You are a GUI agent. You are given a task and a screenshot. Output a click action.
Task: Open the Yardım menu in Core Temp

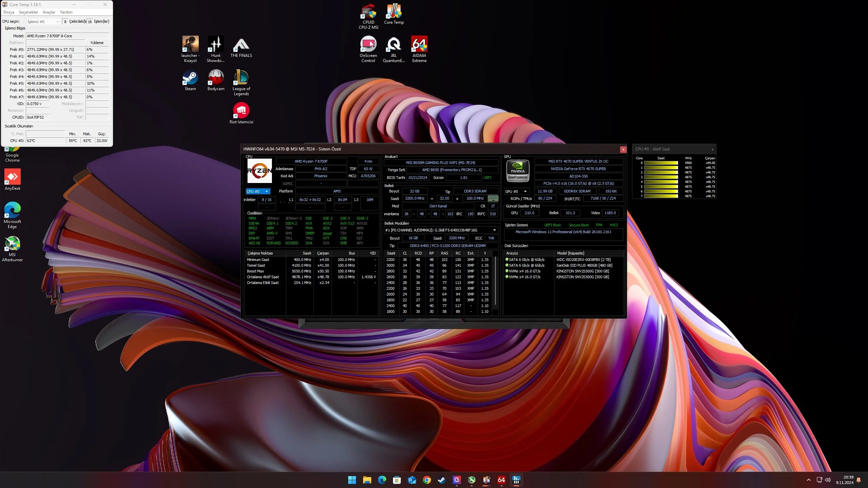coord(66,12)
